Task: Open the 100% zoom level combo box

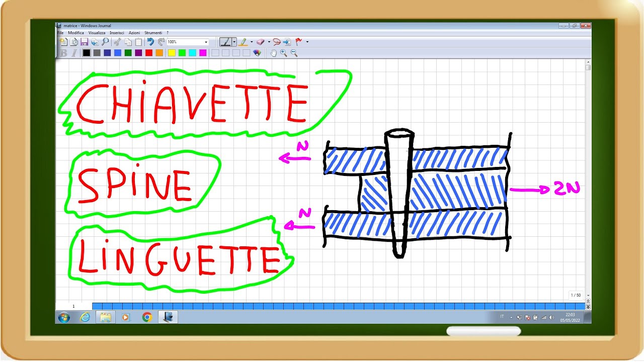Action: pyautogui.click(x=188, y=42)
